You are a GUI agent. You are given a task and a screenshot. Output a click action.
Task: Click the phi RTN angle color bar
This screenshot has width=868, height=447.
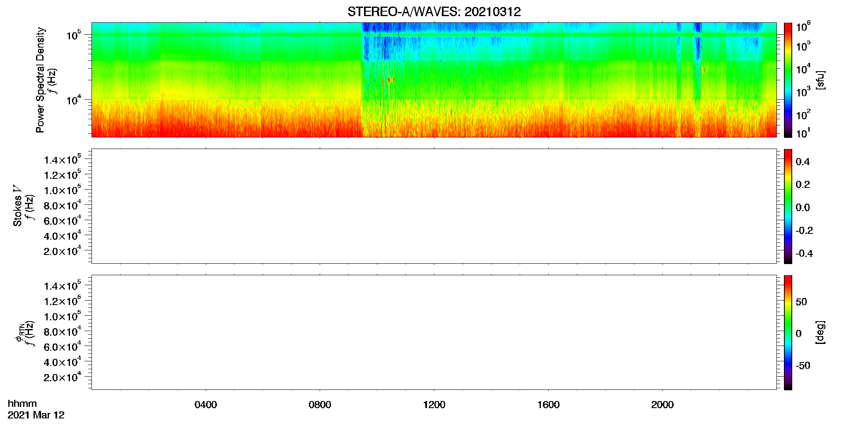tap(788, 332)
